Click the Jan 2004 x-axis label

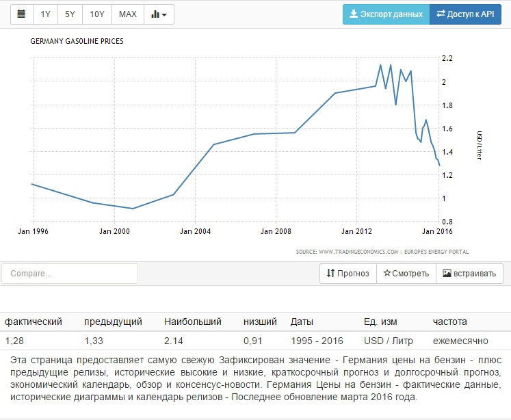(195, 231)
